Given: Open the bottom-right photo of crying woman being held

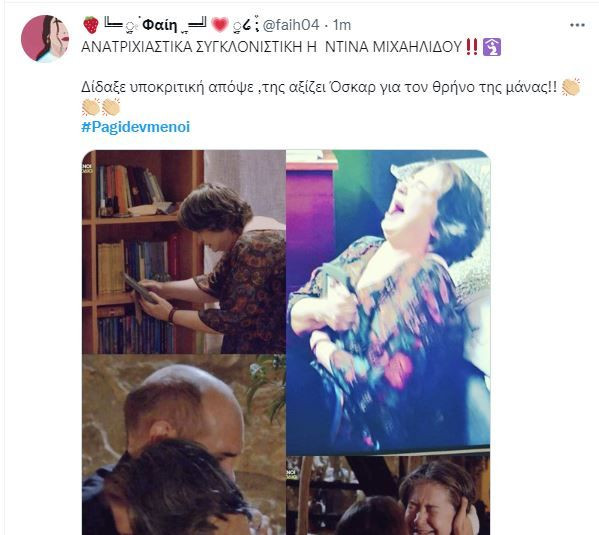Looking at the screenshot, I should tap(388, 495).
